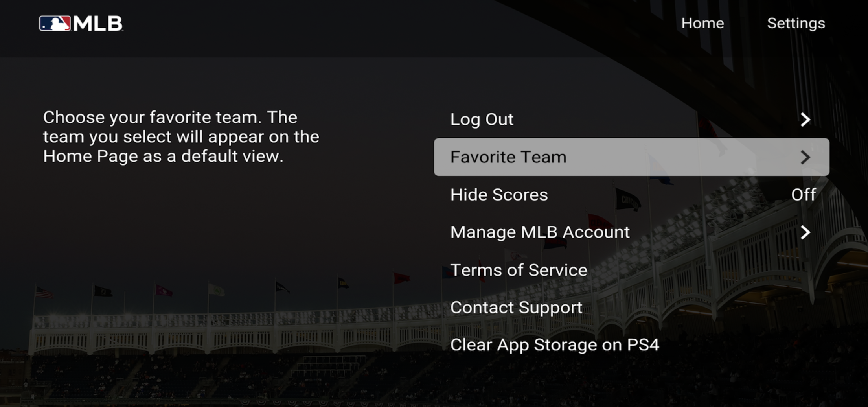Viewport: 868px width, 407px height.
Task: Click the favorite team description text
Action: click(x=181, y=137)
